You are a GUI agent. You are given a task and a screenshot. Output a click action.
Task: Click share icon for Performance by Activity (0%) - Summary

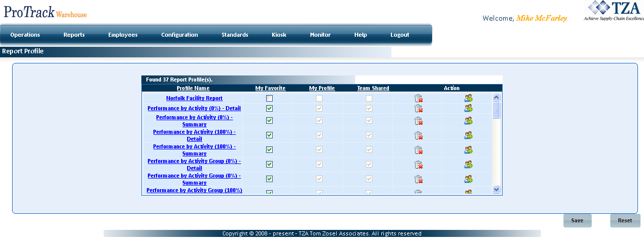[x=468, y=121]
